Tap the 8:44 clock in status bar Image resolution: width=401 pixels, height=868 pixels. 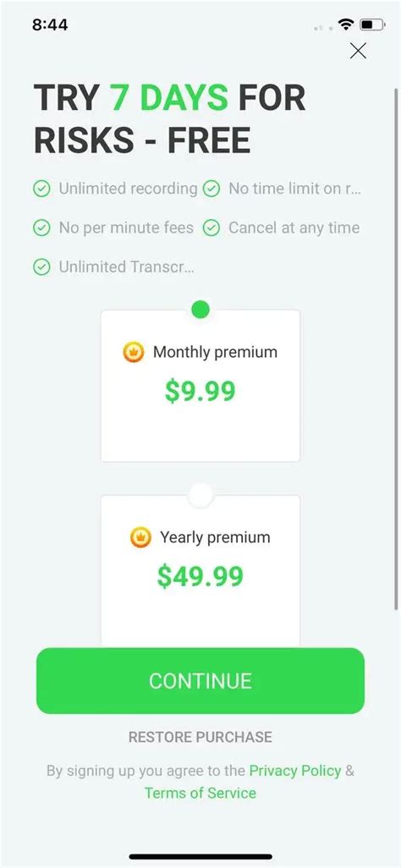(50, 25)
